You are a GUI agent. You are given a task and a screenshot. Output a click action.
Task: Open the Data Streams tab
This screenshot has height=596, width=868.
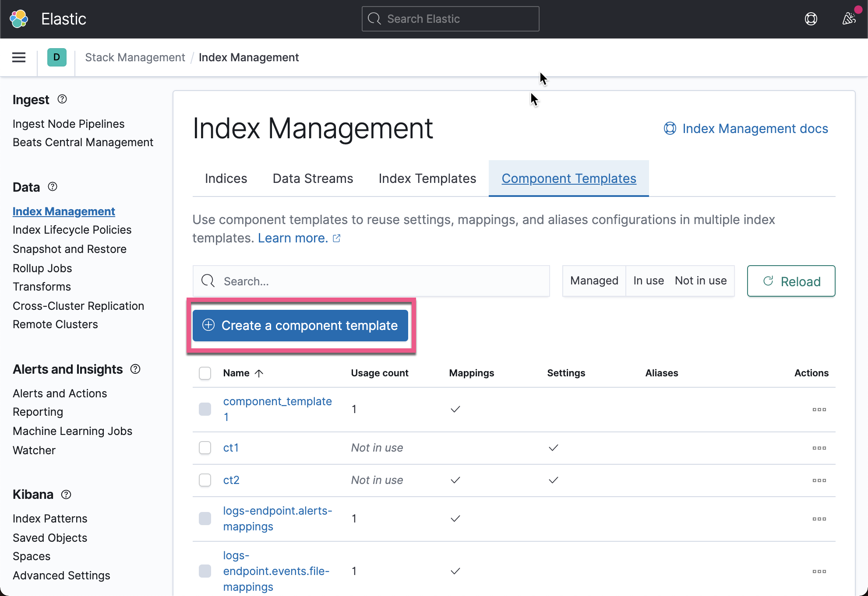312,178
